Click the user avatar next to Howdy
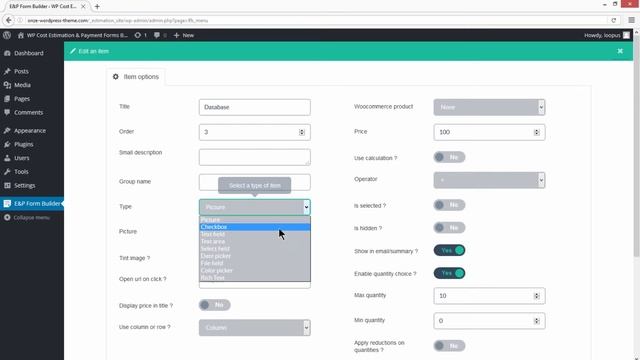 (x=626, y=35)
